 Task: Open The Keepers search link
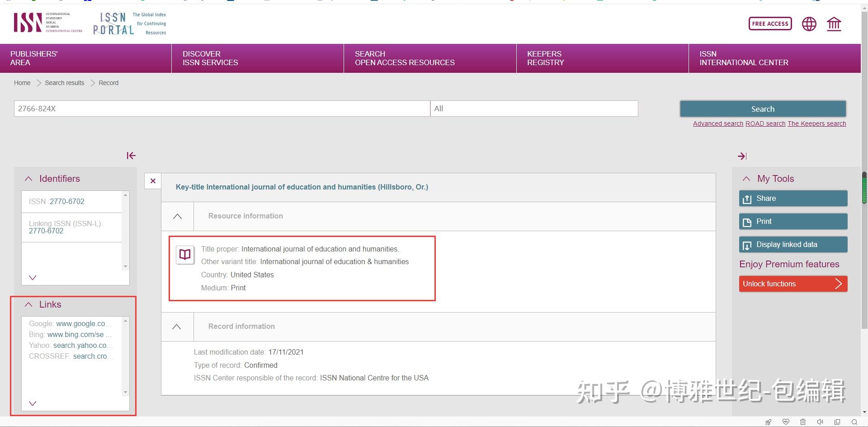click(816, 123)
